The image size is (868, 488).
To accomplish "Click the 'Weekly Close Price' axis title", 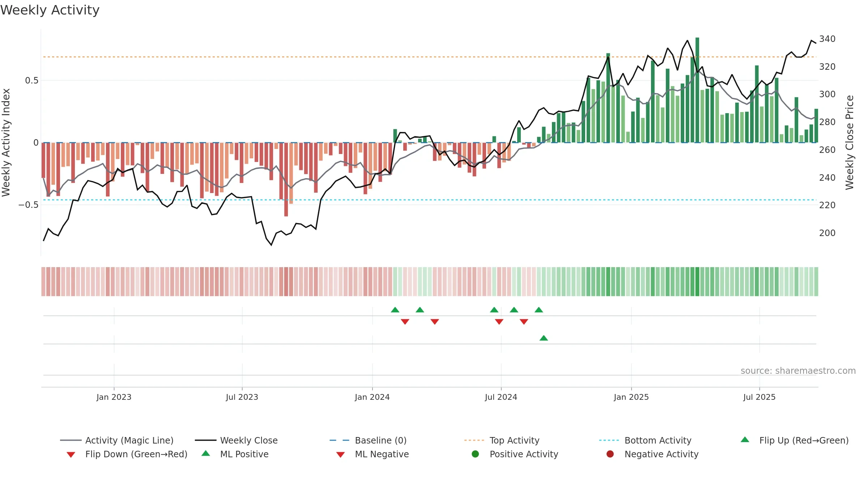I will (850, 142).
